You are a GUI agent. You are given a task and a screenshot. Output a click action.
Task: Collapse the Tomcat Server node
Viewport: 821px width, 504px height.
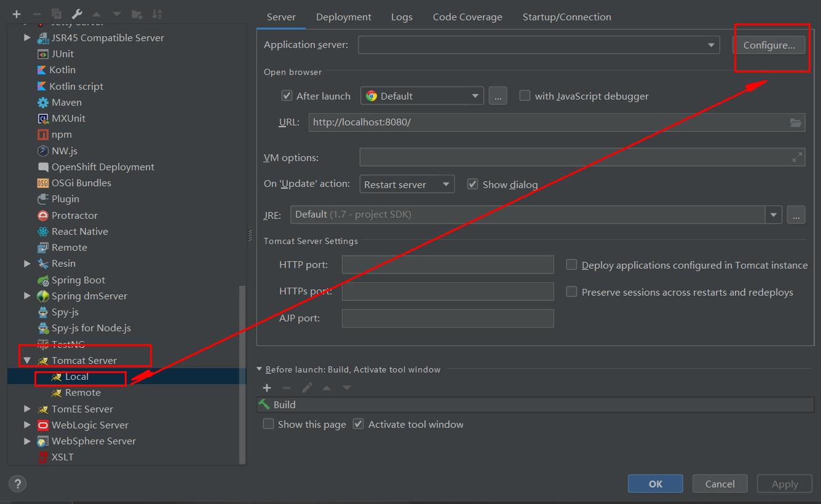point(27,361)
